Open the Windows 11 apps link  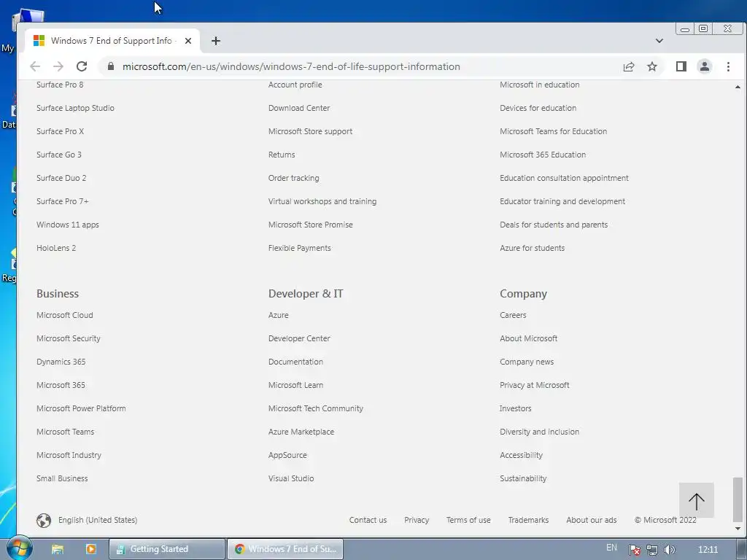pos(68,225)
